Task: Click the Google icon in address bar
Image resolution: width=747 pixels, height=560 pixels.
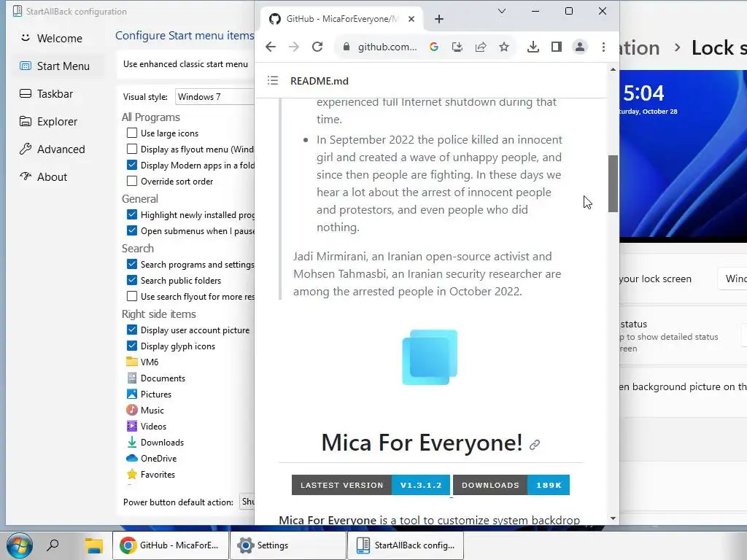Action: pos(433,47)
